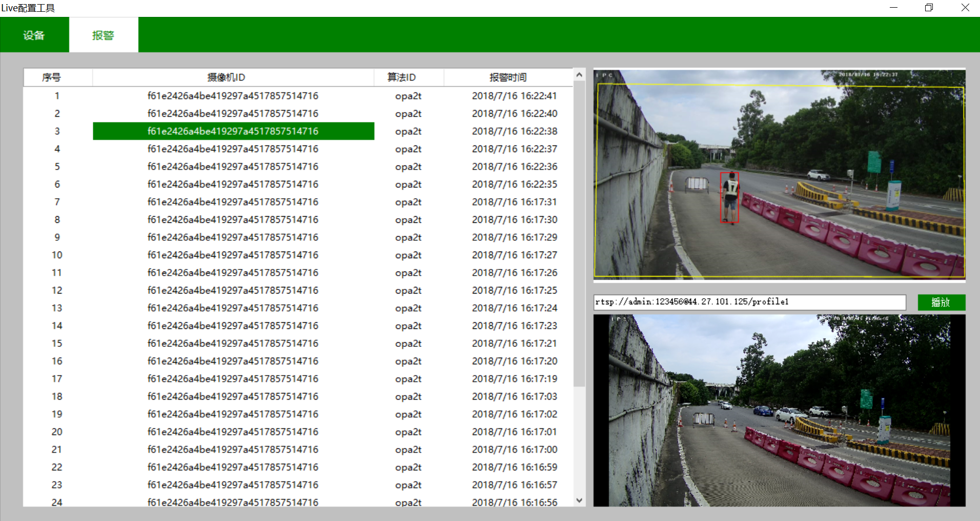Click sequence number 15 in alarm list
980x521 pixels.
coord(57,343)
